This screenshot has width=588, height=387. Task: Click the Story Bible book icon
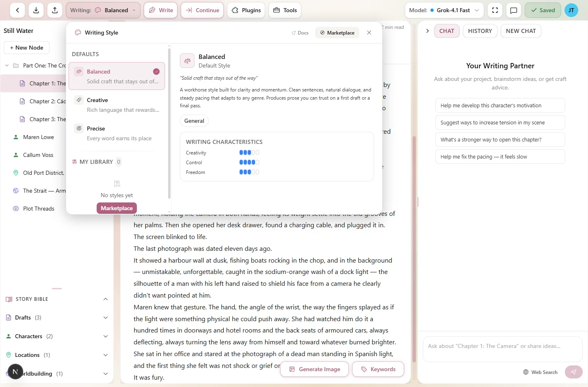tap(9, 299)
